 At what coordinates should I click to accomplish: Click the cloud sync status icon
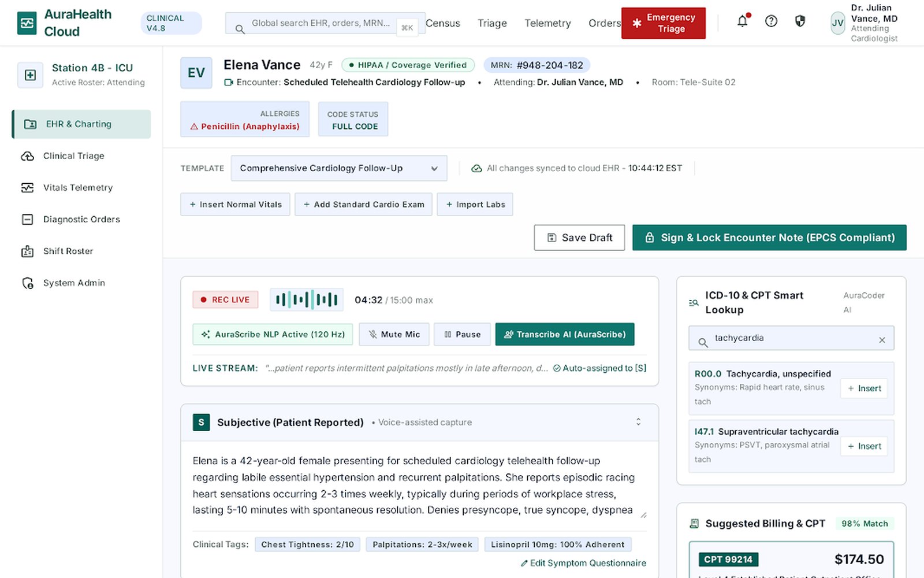(476, 168)
